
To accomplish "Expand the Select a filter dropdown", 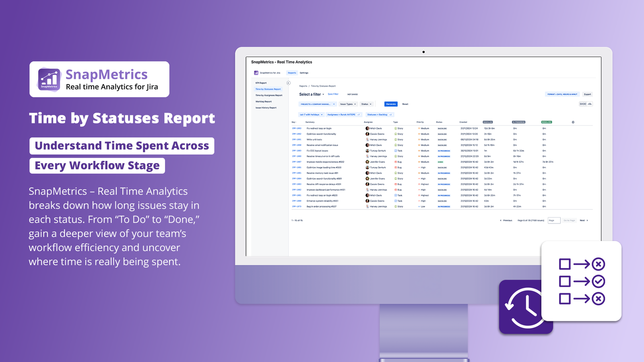I will [312, 95].
